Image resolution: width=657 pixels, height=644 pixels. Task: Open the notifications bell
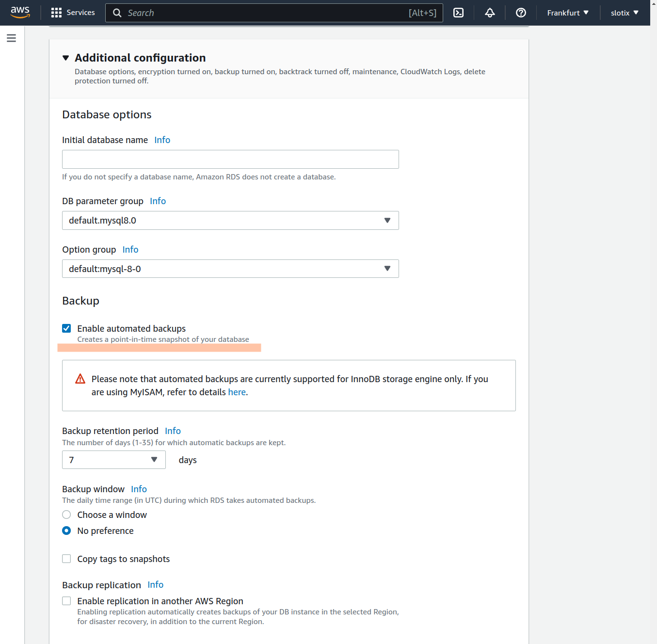[490, 13]
